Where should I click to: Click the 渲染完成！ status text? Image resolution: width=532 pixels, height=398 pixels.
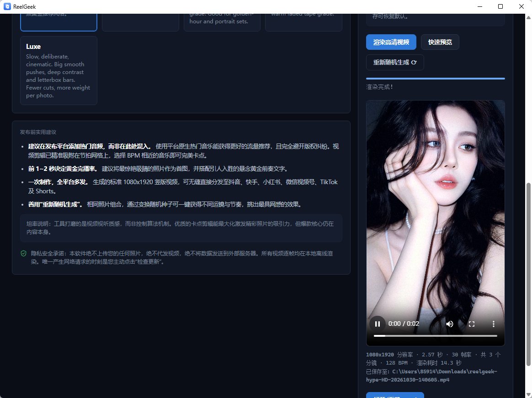[380, 87]
